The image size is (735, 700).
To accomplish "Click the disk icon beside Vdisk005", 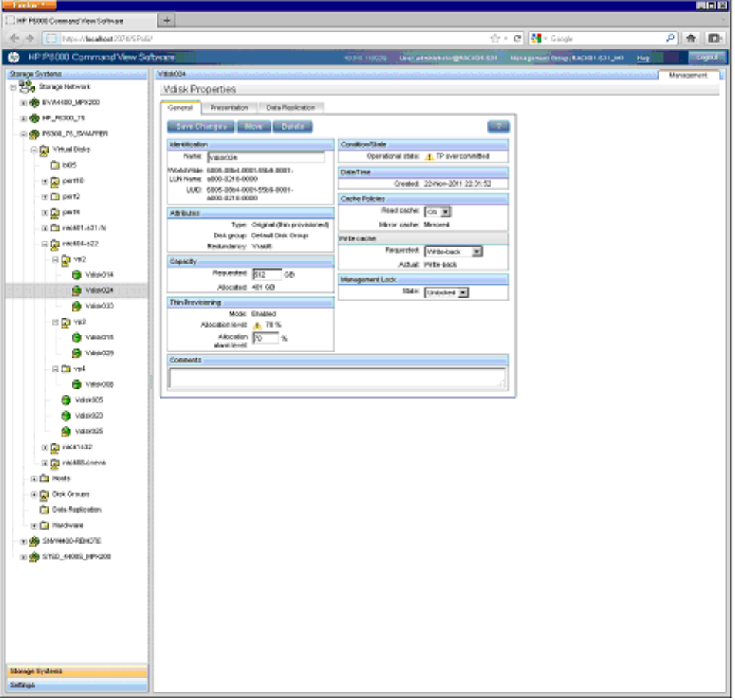I will click(66, 400).
